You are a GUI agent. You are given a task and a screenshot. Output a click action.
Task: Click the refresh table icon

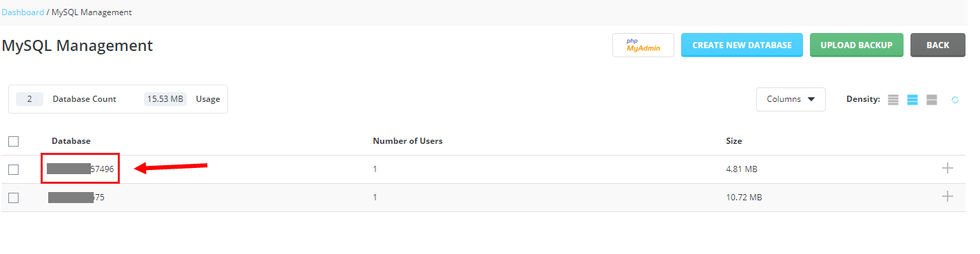click(x=955, y=100)
